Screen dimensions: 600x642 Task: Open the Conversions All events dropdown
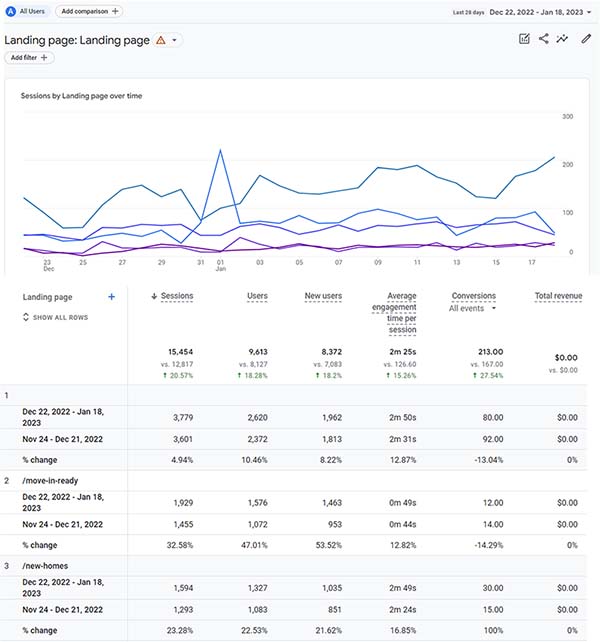(x=472, y=308)
